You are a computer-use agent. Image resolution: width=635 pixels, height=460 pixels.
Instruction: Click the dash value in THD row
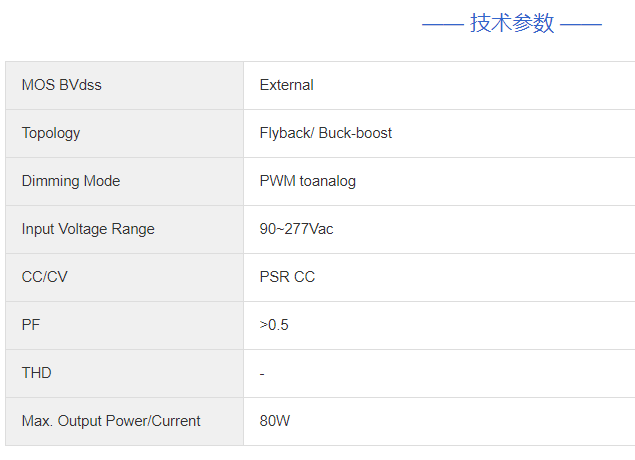[x=262, y=374]
